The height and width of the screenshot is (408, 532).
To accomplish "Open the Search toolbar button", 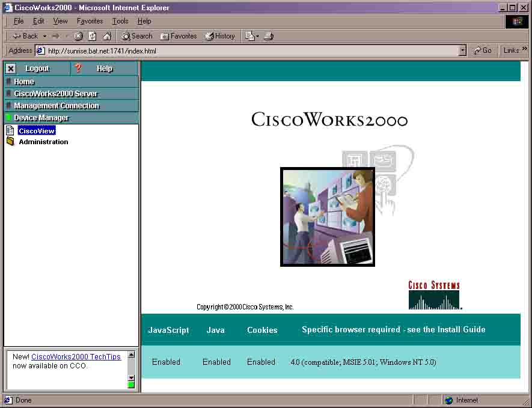I will pyautogui.click(x=137, y=36).
